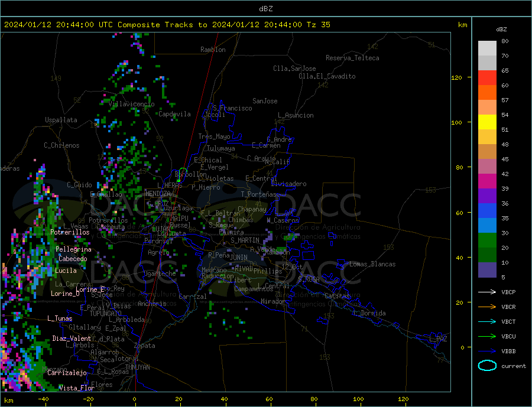
Task: Select the 51 dBZ yellow swatch
Action: [487, 122]
